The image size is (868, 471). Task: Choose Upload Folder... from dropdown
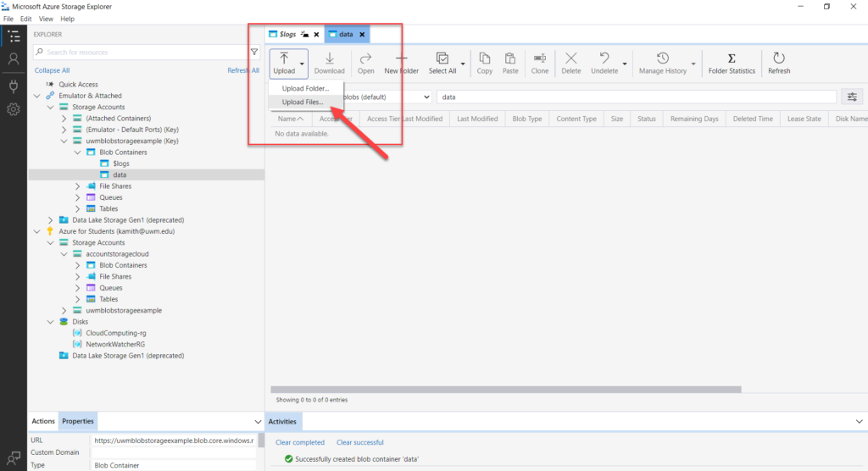305,89
